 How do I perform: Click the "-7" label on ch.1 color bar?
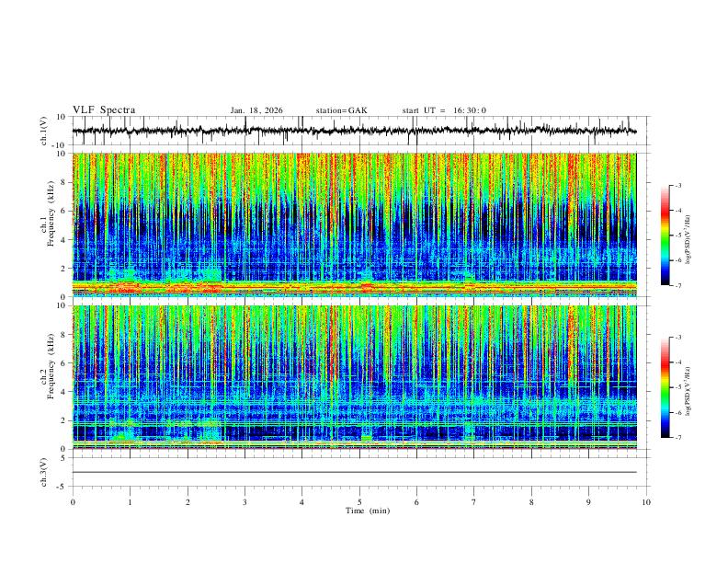tap(677, 286)
